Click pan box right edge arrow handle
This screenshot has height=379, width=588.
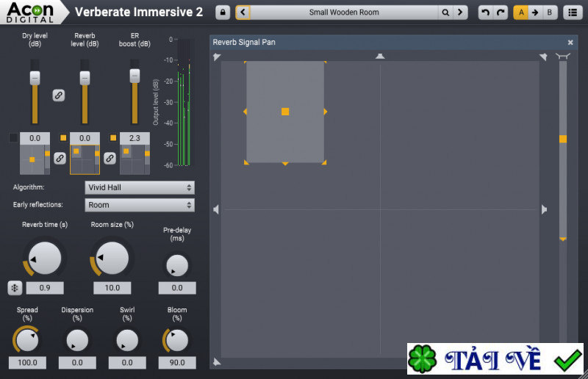325,112
